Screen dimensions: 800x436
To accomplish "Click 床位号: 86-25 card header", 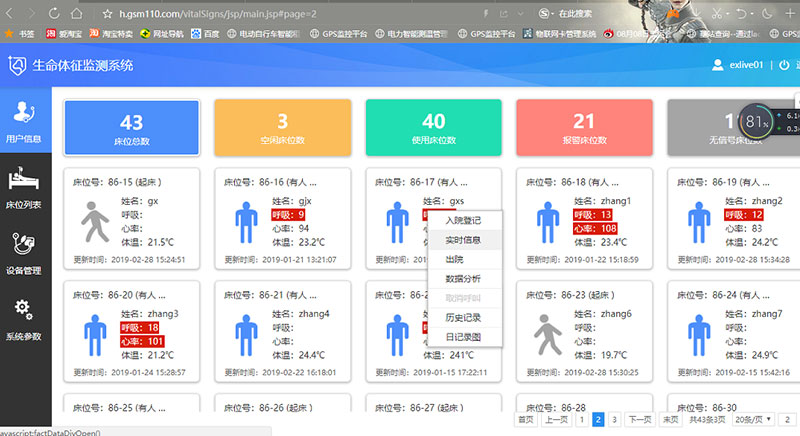I will pos(119,408).
